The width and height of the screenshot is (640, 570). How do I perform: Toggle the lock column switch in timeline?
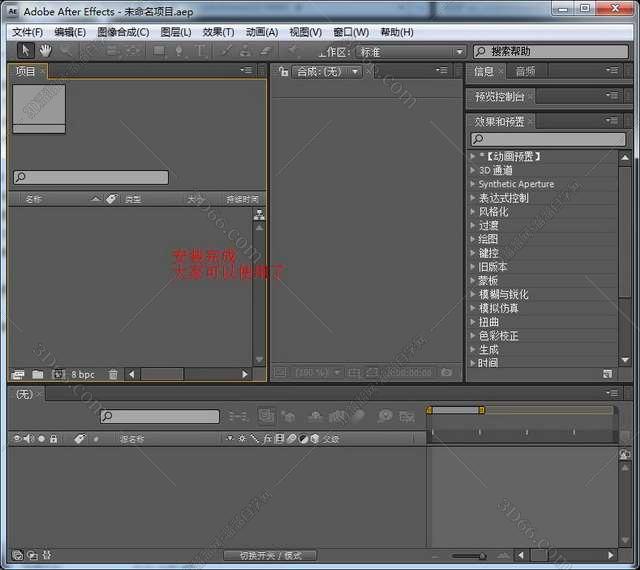pos(53,439)
